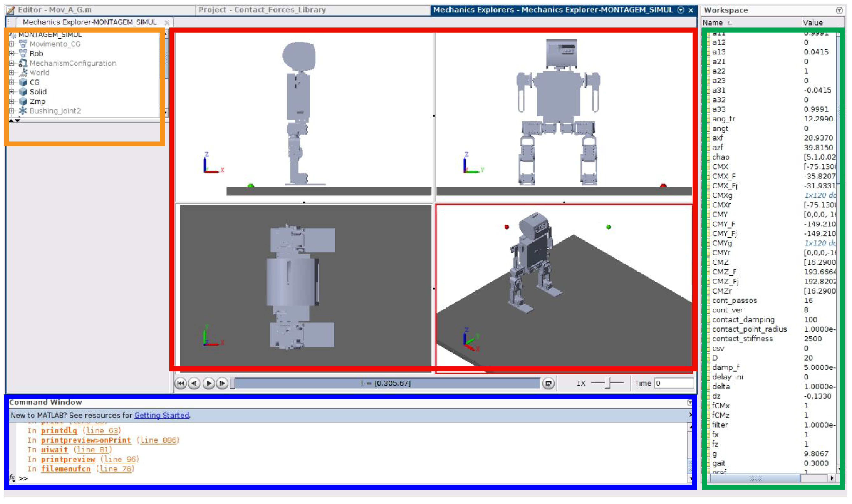Close the Mechanics Explorer-MONTAGEM_SIMUL document tab
This screenshot has width=852, height=504.
[x=167, y=22]
